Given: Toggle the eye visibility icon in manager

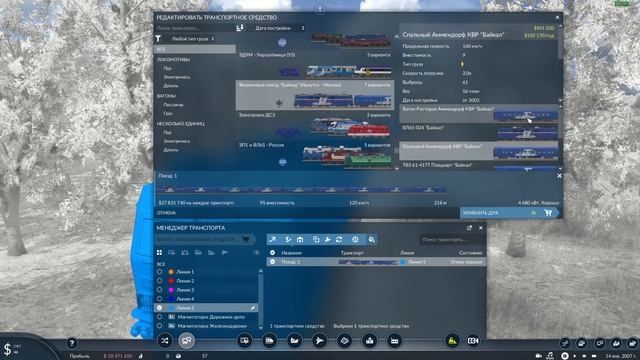Looking at the screenshot, I should click(256, 253).
